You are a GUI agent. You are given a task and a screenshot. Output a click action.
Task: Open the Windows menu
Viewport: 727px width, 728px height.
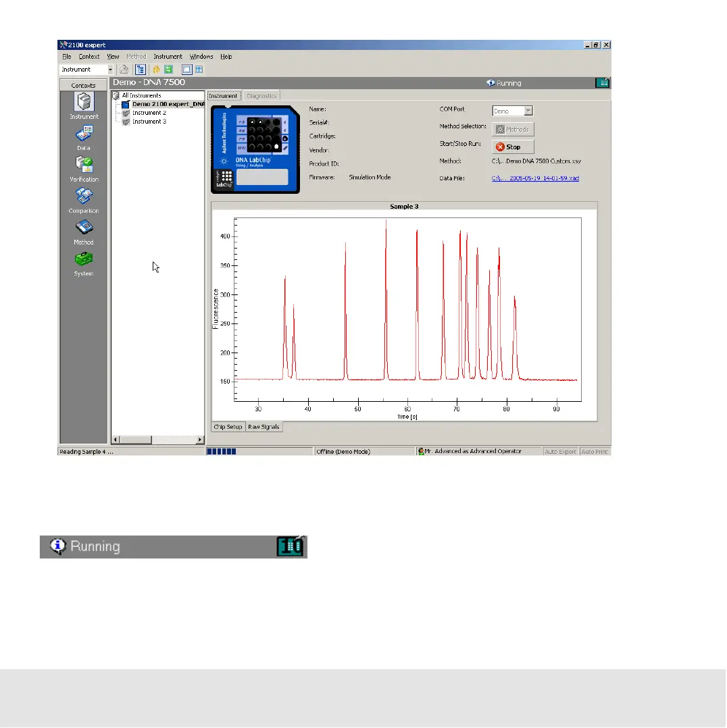pos(201,57)
